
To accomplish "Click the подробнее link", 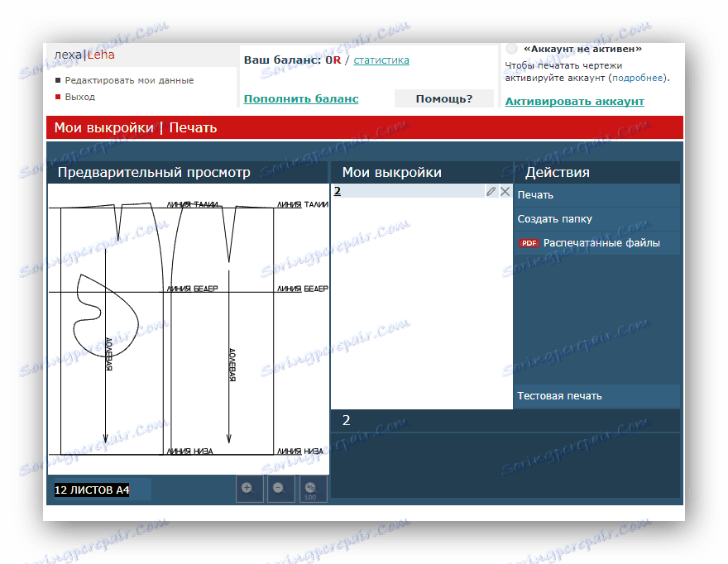I will (638, 78).
